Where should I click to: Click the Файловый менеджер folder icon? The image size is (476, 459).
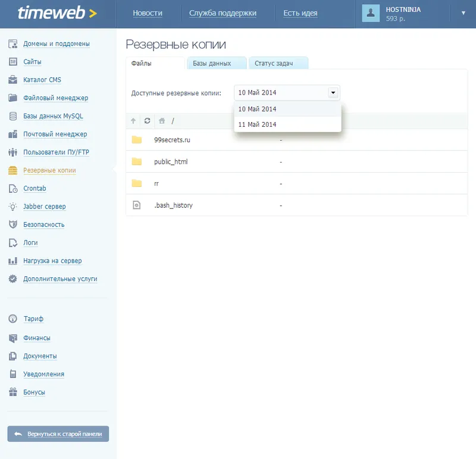click(x=12, y=98)
